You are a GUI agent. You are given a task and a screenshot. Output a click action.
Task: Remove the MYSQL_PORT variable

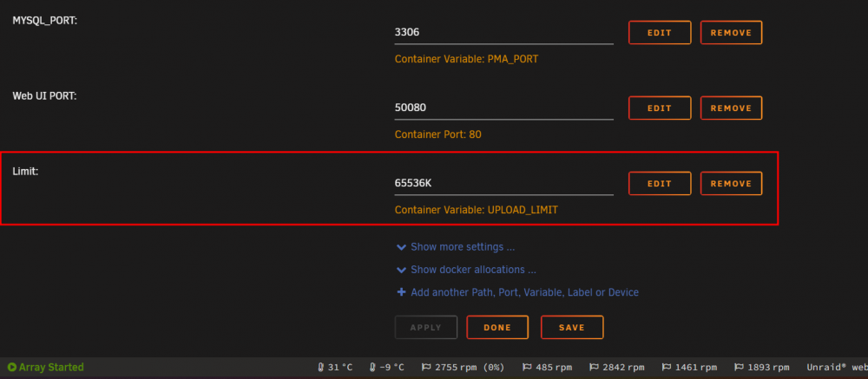click(731, 33)
